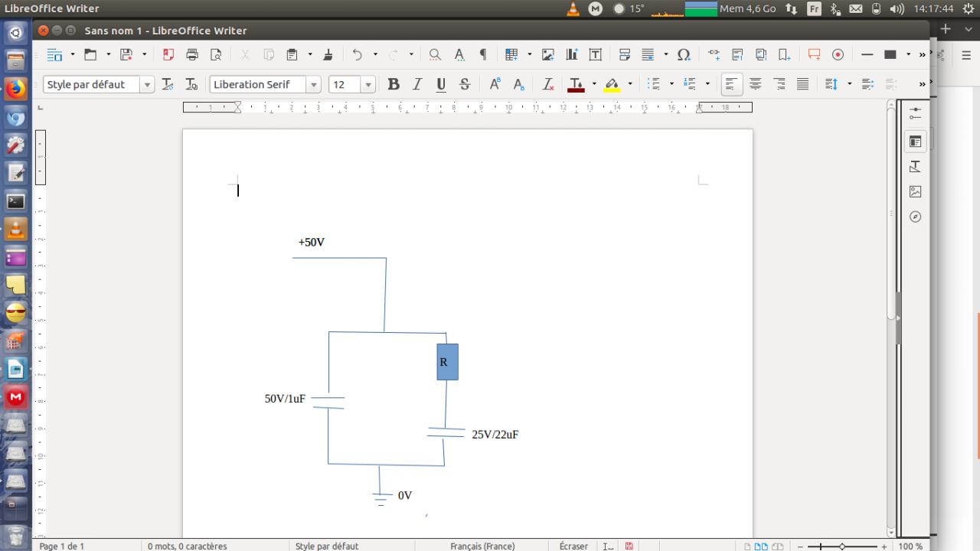Click the Save document icon
The width and height of the screenshot is (980, 551).
[x=126, y=54]
